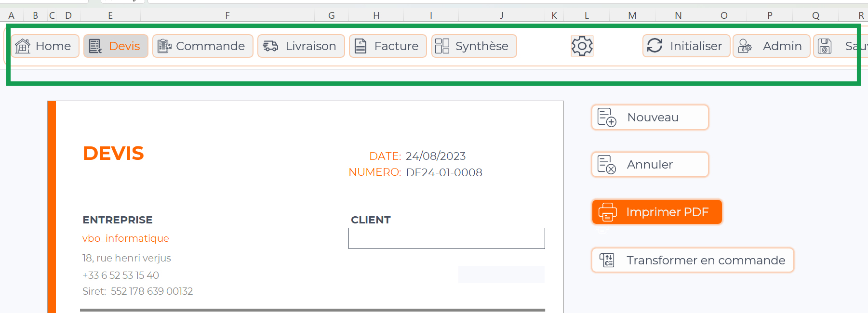Click the vbo_informatique company name

coord(126,238)
